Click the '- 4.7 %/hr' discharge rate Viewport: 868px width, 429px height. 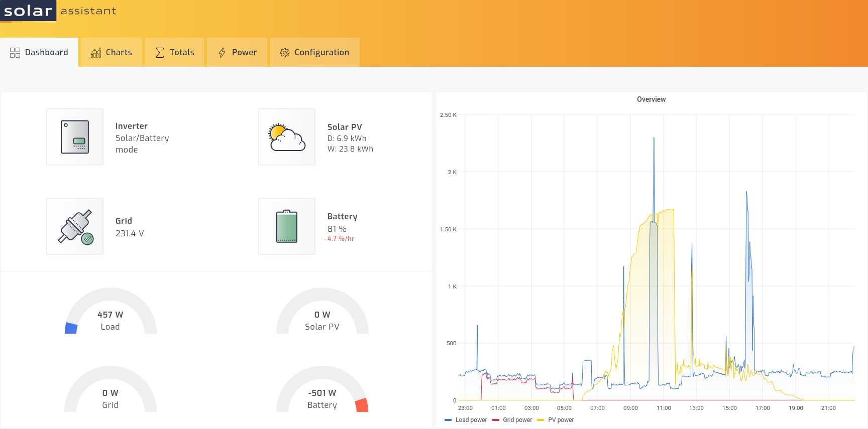pyautogui.click(x=339, y=239)
